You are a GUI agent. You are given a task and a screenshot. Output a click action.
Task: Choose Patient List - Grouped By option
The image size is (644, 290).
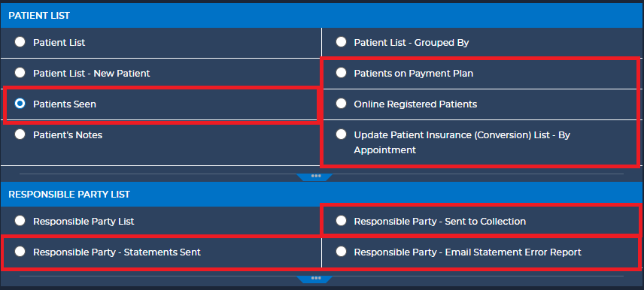tap(341, 42)
